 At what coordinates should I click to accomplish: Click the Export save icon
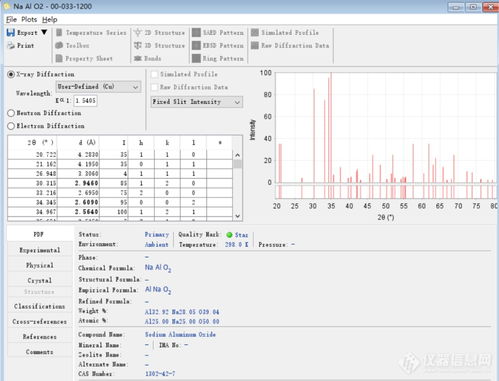11,32
